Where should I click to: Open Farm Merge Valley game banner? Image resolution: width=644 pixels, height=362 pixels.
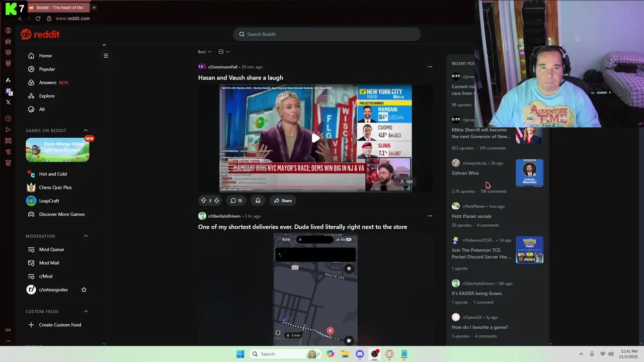[x=57, y=150]
